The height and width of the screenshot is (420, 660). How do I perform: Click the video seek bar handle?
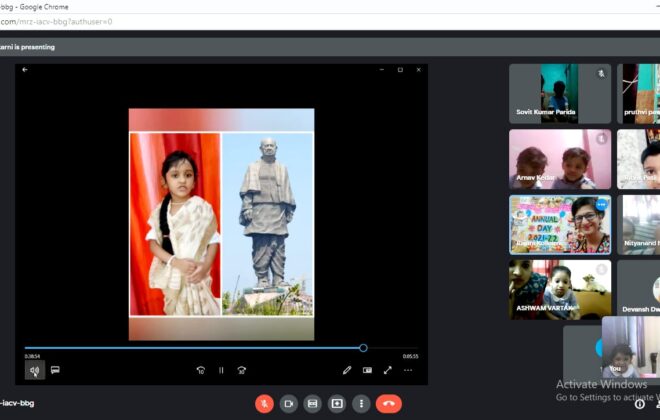pyautogui.click(x=363, y=348)
